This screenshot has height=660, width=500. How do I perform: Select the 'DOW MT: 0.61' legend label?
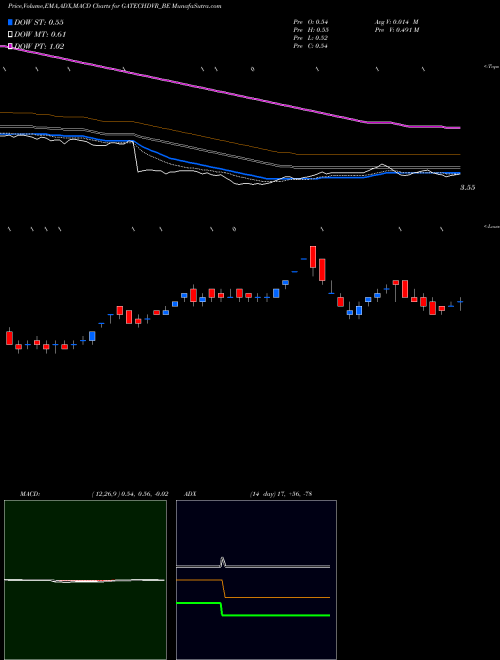(x=40, y=35)
